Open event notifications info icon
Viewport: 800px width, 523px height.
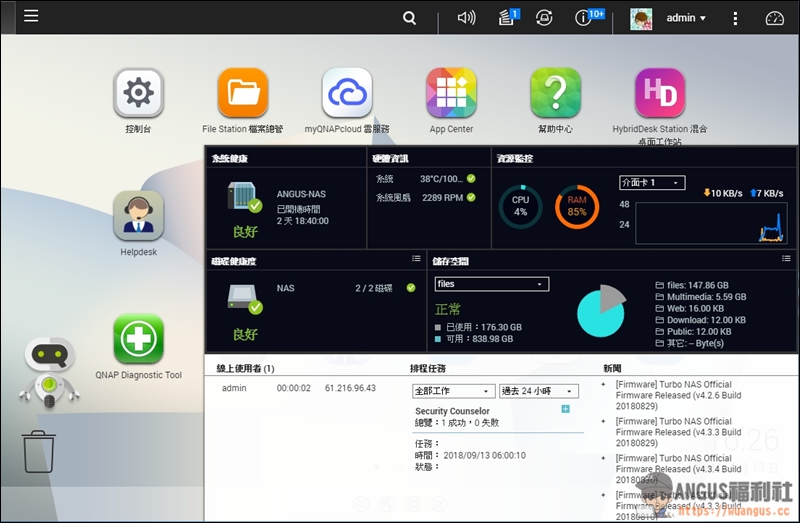586,18
